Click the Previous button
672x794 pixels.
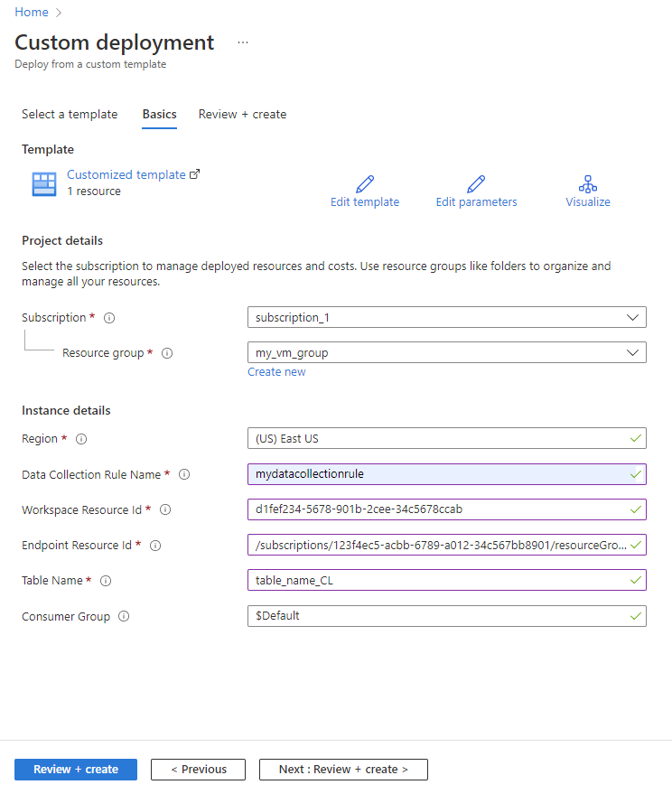click(x=198, y=770)
